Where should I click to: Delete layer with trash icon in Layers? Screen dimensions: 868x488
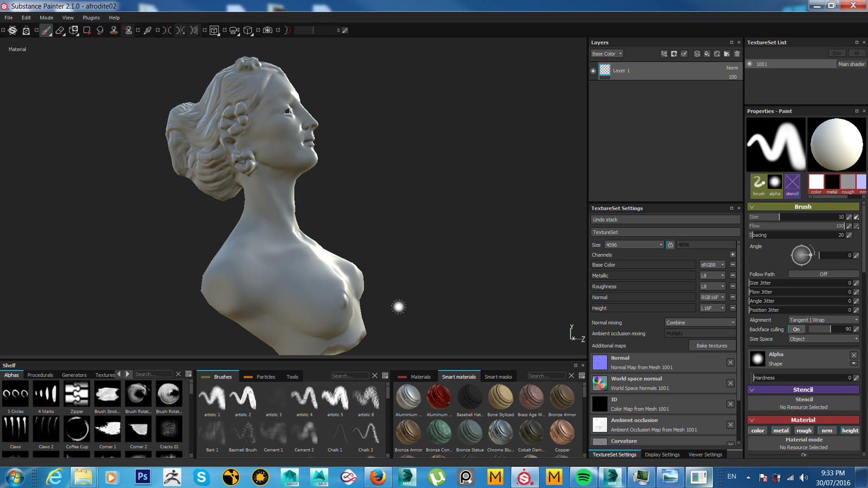[737, 54]
